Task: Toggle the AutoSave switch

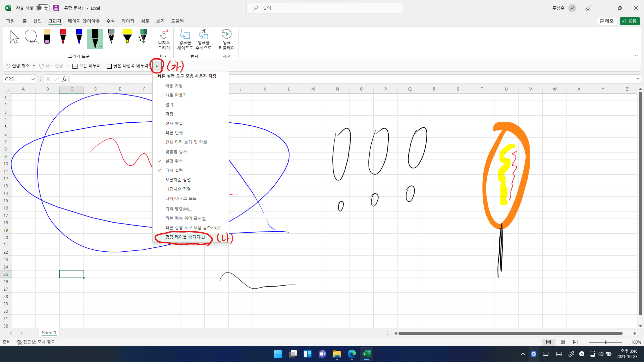Action: (x=43, y=8)
